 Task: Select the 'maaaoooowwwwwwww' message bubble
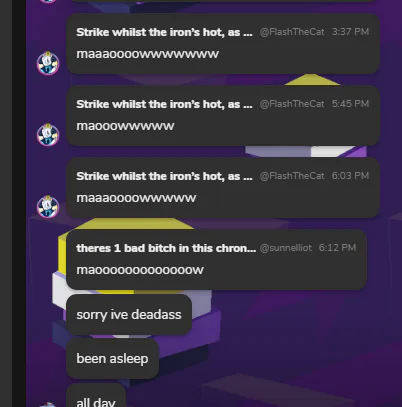[223, 44]
